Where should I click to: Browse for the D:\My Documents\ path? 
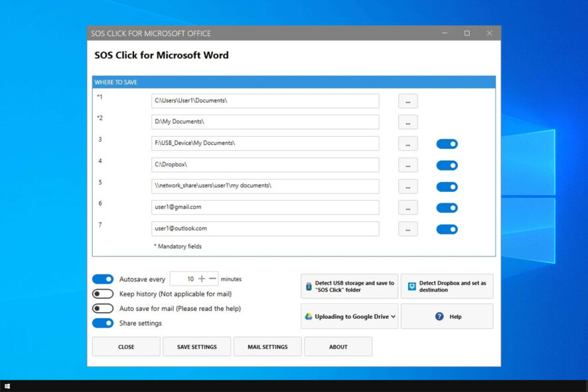click(x=408, y=122)
